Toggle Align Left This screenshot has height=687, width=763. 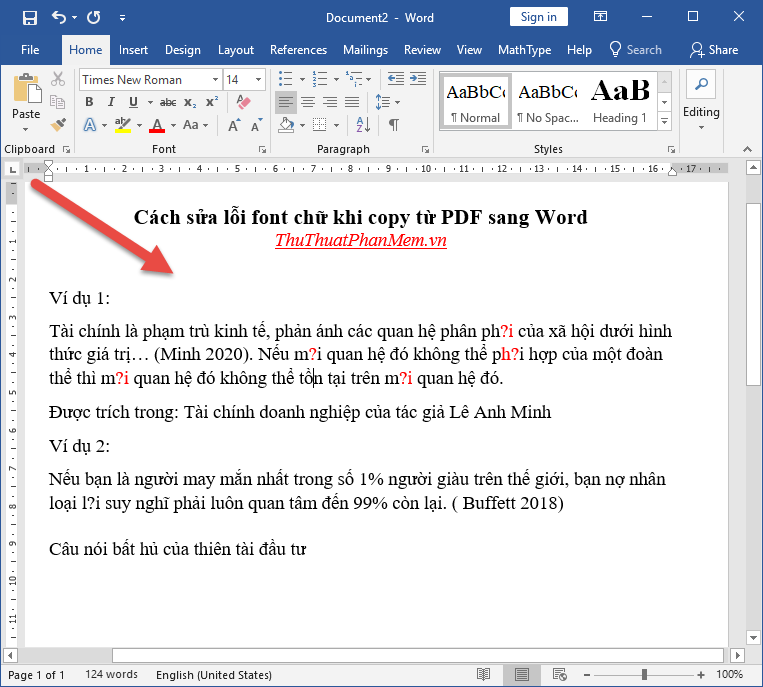286,102
